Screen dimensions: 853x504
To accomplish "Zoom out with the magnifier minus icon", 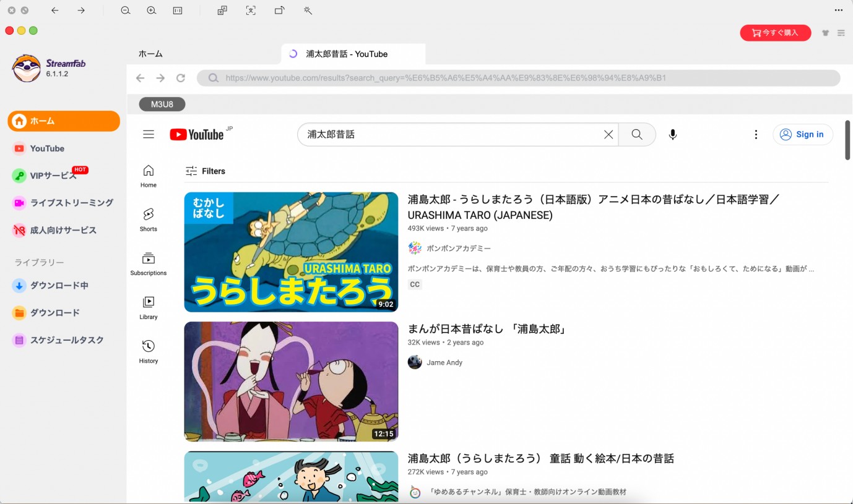I will (126, 11).
